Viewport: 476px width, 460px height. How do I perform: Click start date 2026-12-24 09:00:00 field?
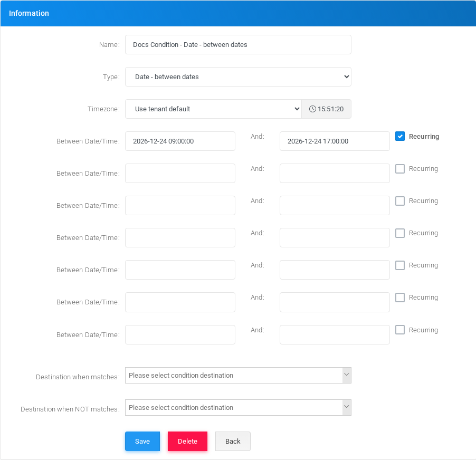coord(180,141)
